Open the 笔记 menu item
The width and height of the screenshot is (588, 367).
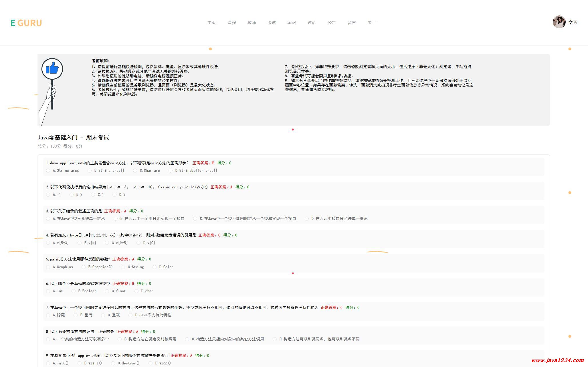tap(292, 23)
